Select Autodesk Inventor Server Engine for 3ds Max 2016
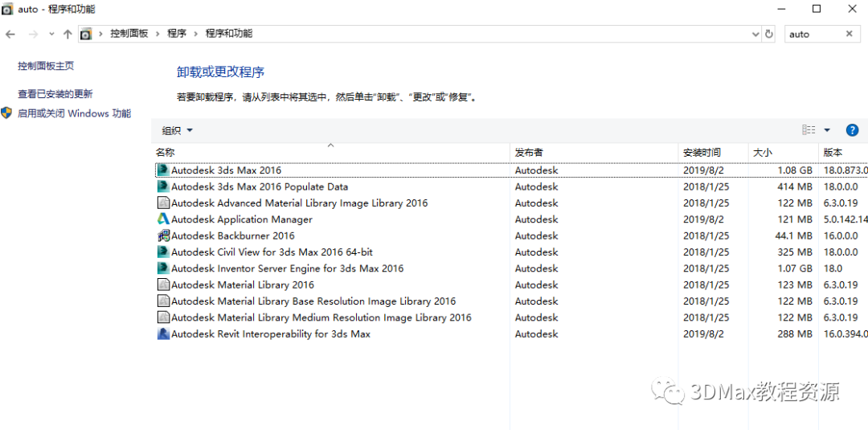The height and width of the screenshot is (430, 868). (287, 268)
